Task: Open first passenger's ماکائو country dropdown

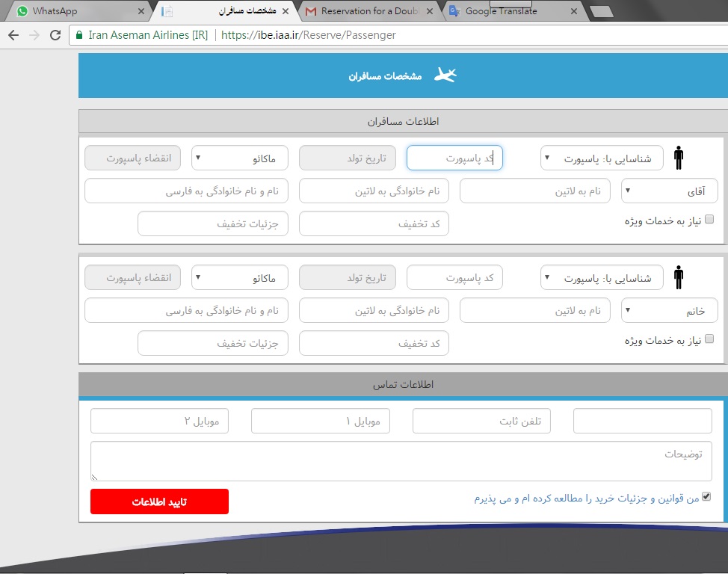Action: tap(240, 158)
